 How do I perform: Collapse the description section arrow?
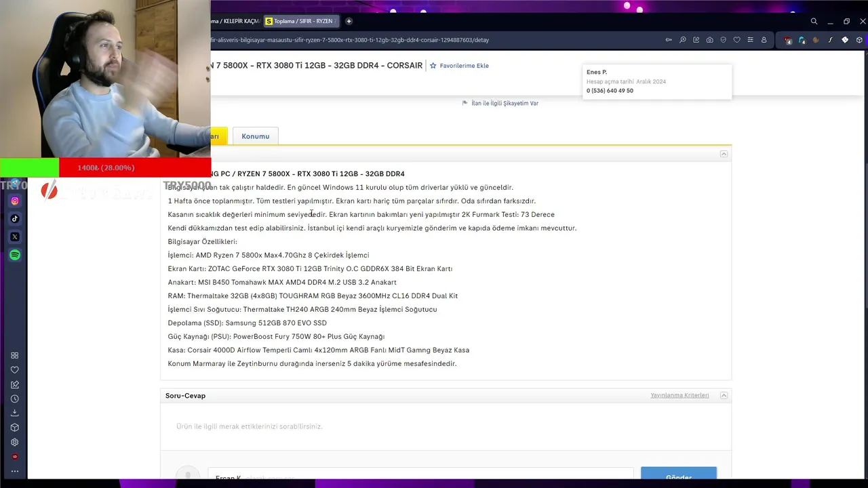pyautogui.click(x=724, y=154)
